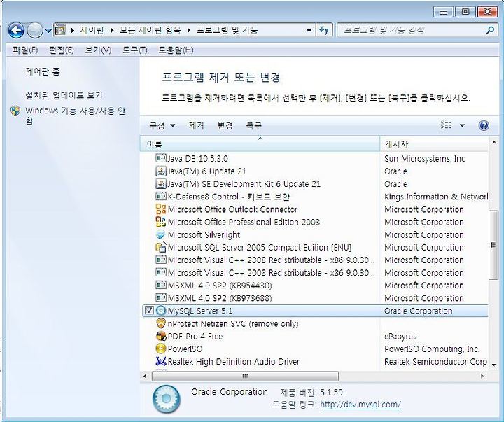Viewport: 504px width, 422px height.
Task: Click the 프로그램 및 기능 breadcrumb
Action: [x=227, y=31]
